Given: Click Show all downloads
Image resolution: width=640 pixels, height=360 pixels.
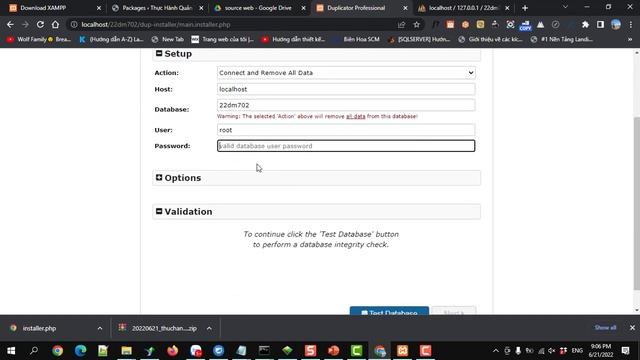Looking at the screenshot, I should (x=605, y=328).
